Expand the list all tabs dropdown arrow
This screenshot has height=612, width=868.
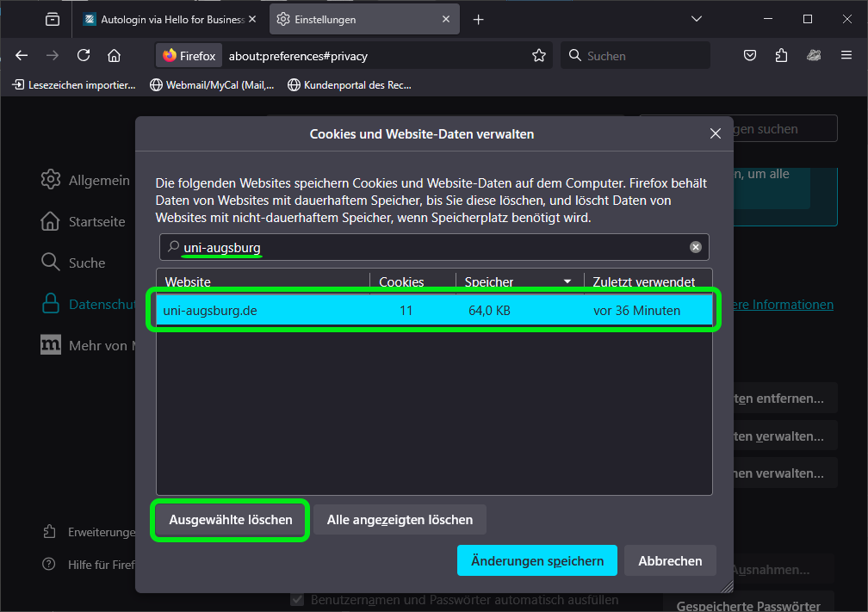coord(697,19)
